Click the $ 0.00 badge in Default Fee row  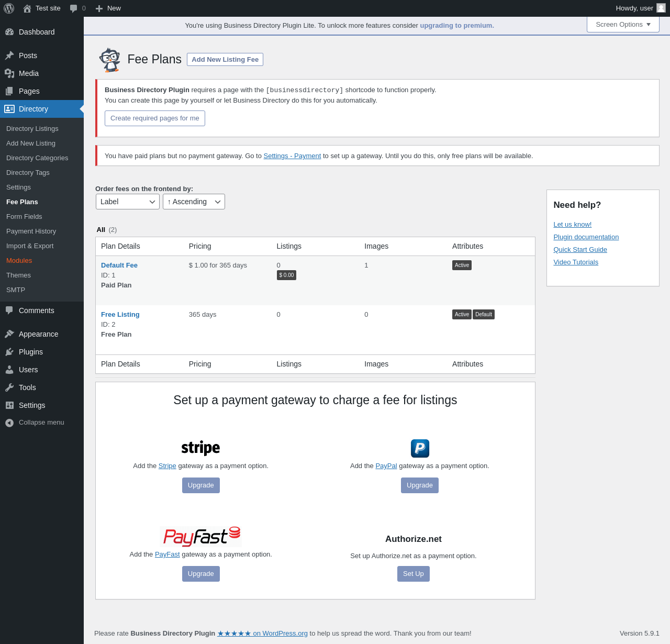(286, 275)
